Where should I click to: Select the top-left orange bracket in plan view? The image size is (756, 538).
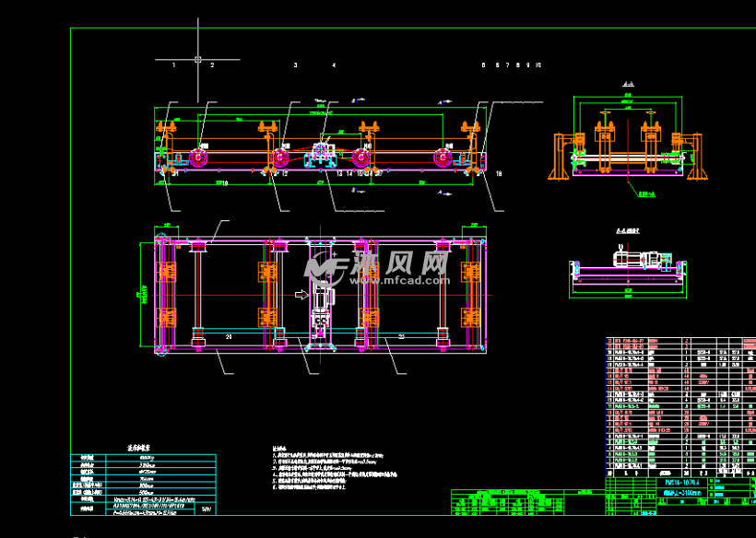click(167, 272)
